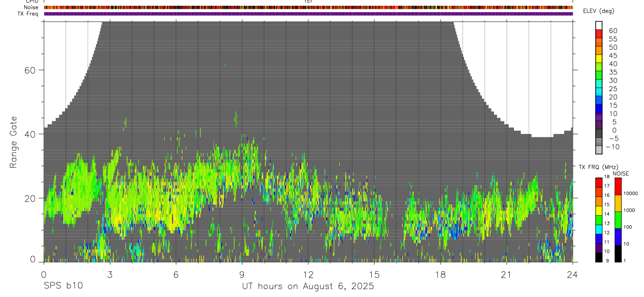The width and height of the screenshot is (644, 297).
Task: Click the 3 tick label on the UT hours axis
Action: [x=110, y=274]
